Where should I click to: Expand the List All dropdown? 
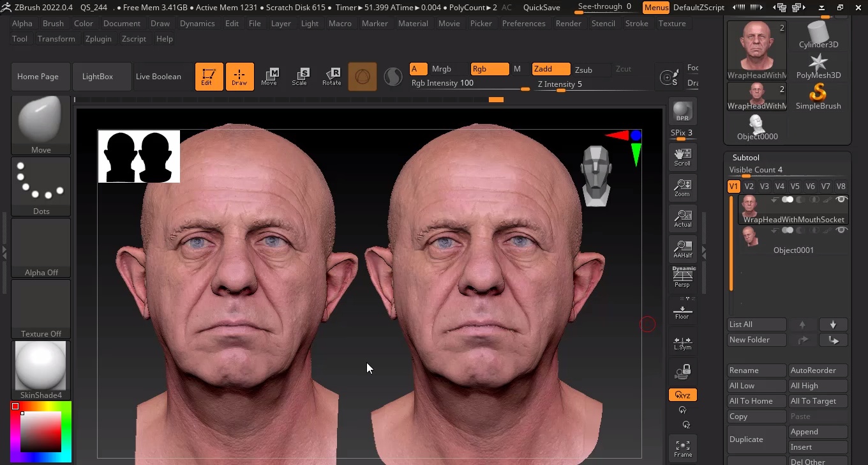[756, 324]
